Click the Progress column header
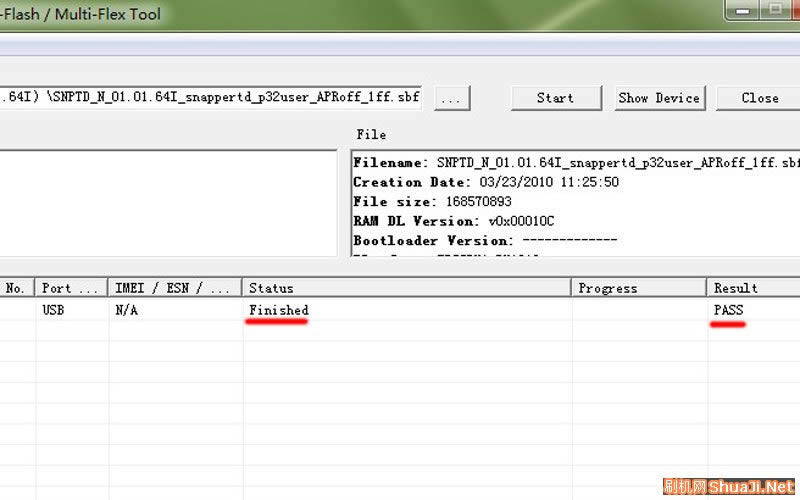 (638, 288)
